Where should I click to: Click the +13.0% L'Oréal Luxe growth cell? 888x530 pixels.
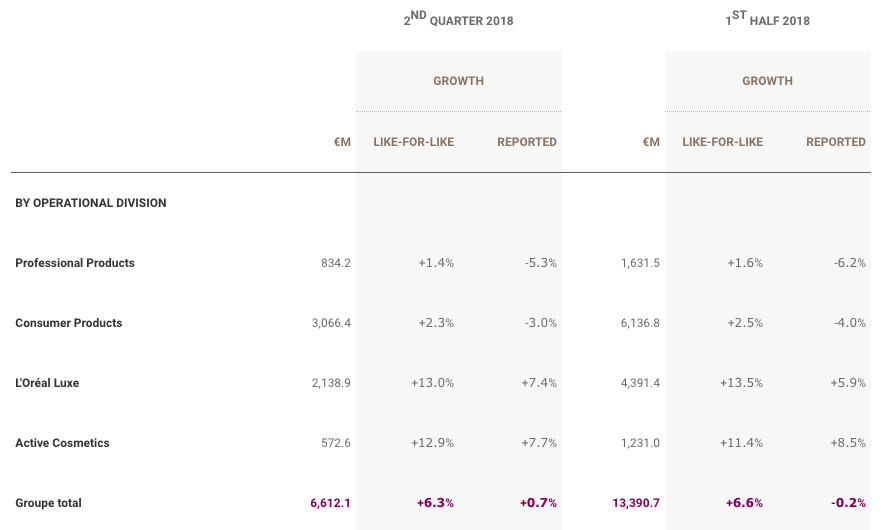click(432, 383)
